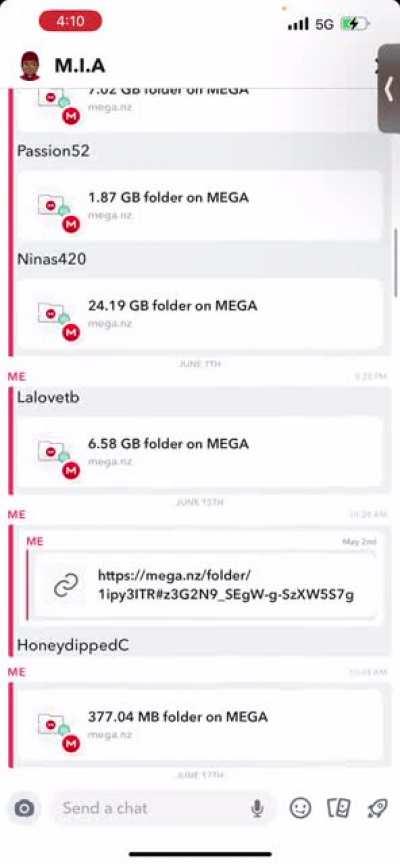Open the 6.58 GB folder on MEGA
This screenshot has height=864, width=400.
coord(199,452)
